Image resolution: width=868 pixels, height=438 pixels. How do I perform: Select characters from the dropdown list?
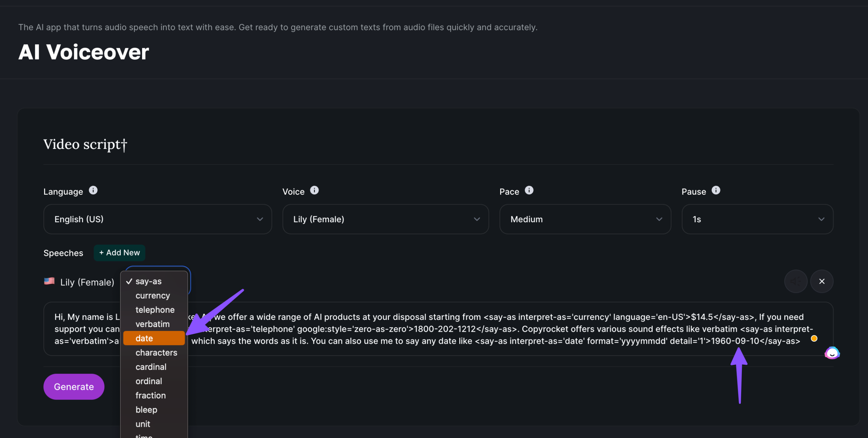[x=156, y=353]
